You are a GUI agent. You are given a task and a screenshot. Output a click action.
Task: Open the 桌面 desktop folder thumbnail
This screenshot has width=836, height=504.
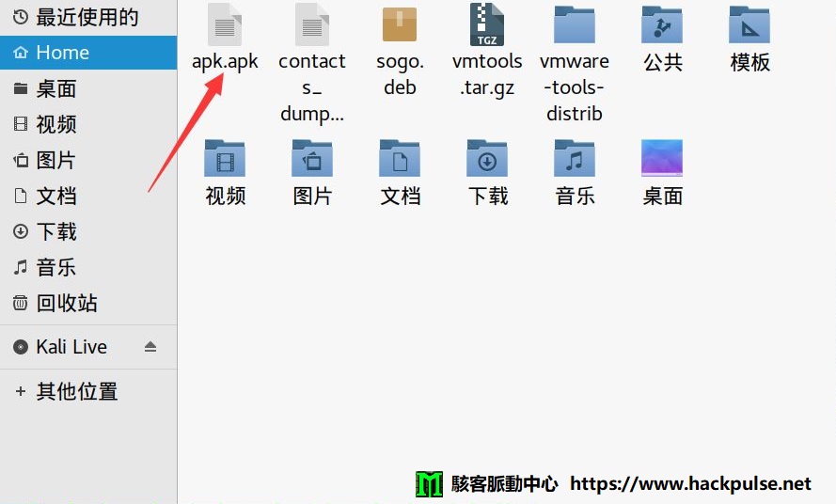(x=661, y=159)
